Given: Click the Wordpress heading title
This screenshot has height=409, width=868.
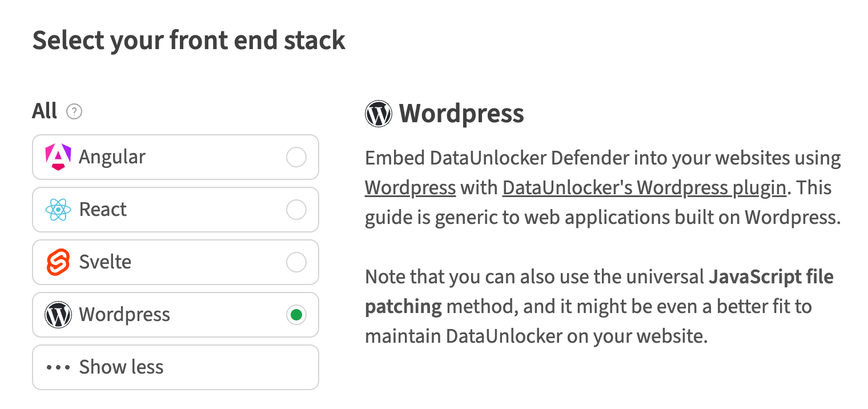Looking at the screenshot, I should [x=463, y=113].
